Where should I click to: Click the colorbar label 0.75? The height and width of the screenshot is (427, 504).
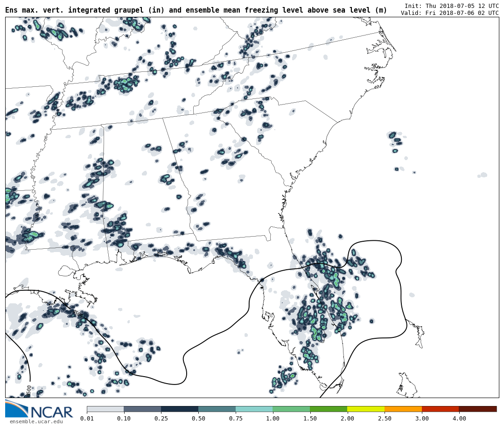[236, 418]
